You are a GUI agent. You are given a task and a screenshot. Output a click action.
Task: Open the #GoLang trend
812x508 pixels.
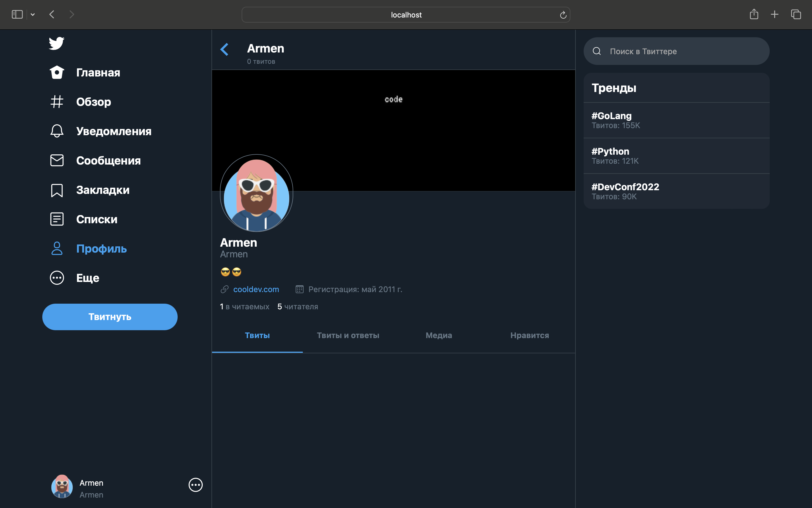[x=676, y=120]
